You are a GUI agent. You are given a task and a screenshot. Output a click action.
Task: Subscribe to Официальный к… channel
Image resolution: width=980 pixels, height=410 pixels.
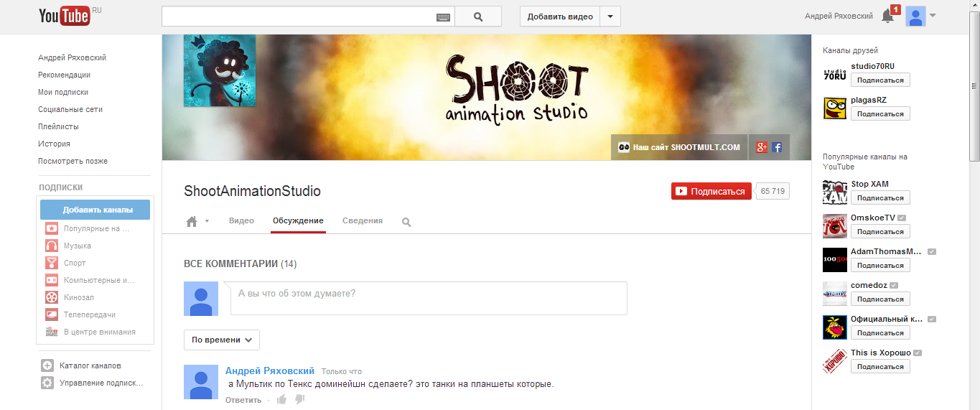(880, 332)
